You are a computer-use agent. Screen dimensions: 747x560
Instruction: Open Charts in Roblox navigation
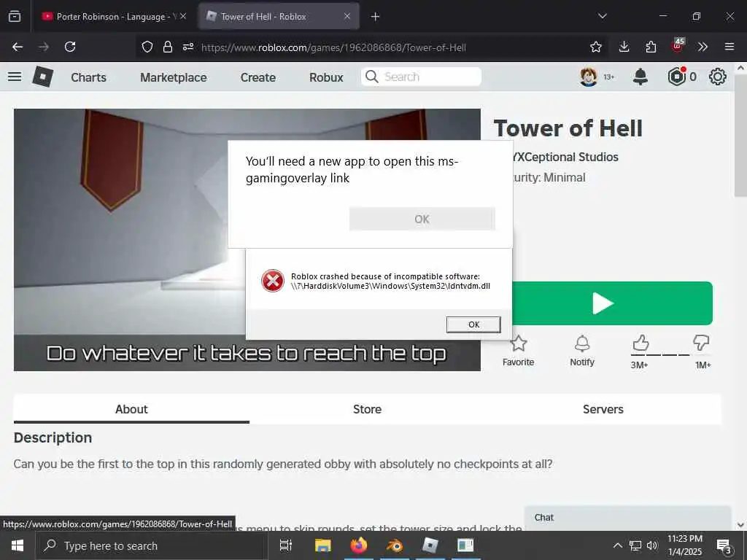88,77
